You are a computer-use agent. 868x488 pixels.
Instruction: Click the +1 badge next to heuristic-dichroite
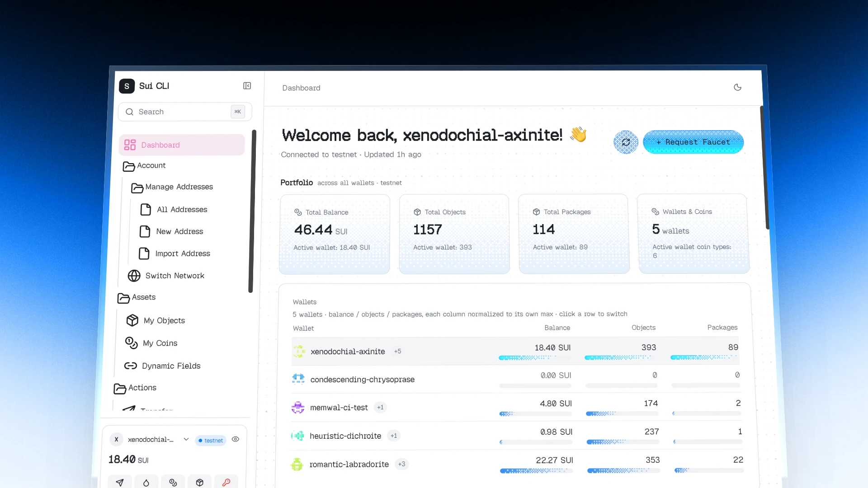394,436
